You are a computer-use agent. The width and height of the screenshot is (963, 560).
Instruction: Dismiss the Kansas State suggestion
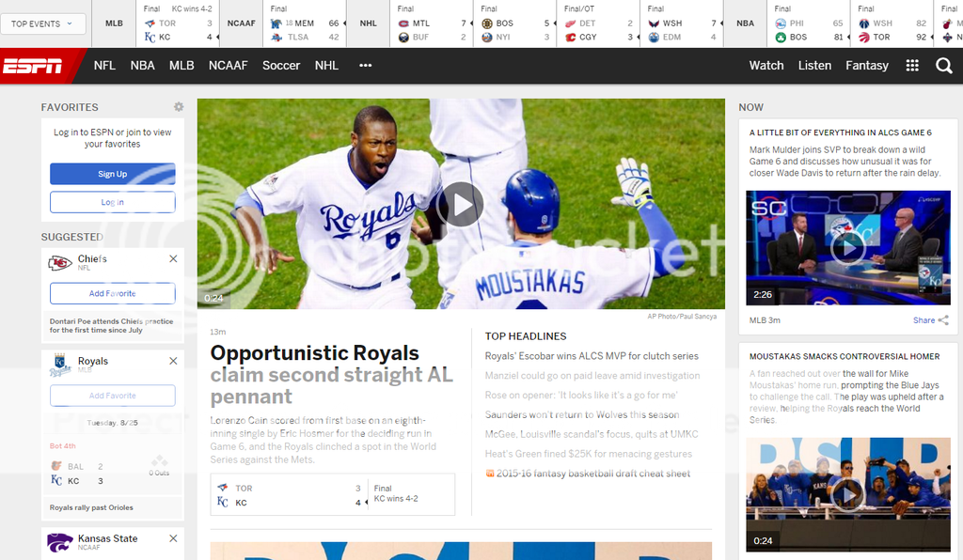point(173,537)
